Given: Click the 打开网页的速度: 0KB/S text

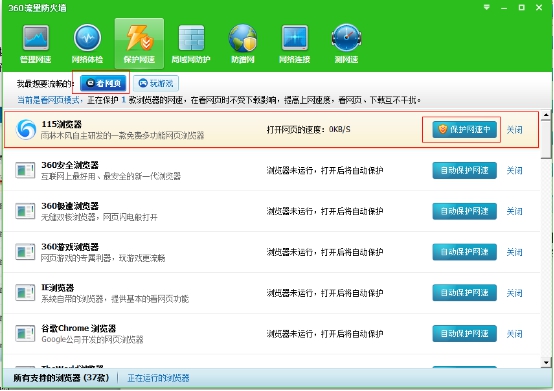Looking at the screenshot, I should click(x=308, y=130).
